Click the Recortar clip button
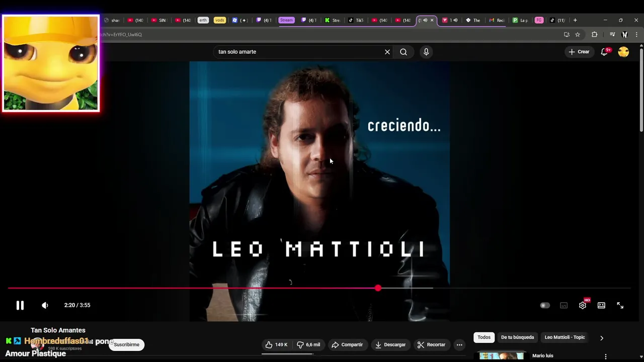The image size is (644, 362). (x=431, y=344)
